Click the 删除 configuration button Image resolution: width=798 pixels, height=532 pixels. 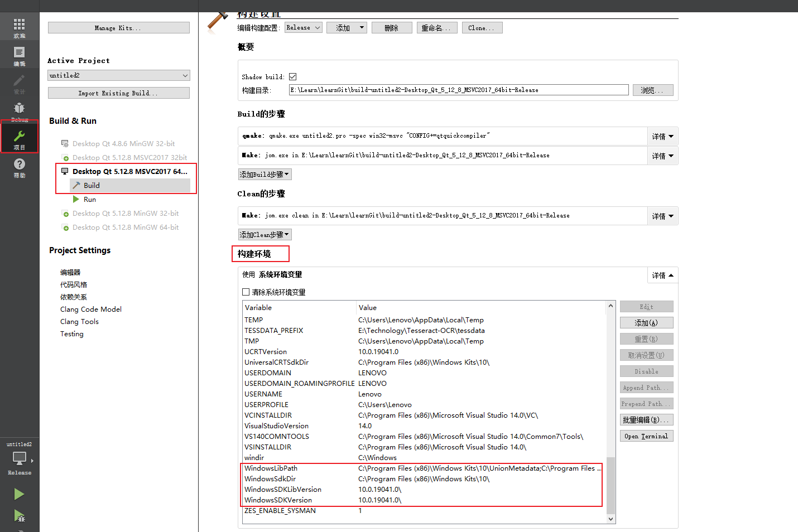point(392,27)
